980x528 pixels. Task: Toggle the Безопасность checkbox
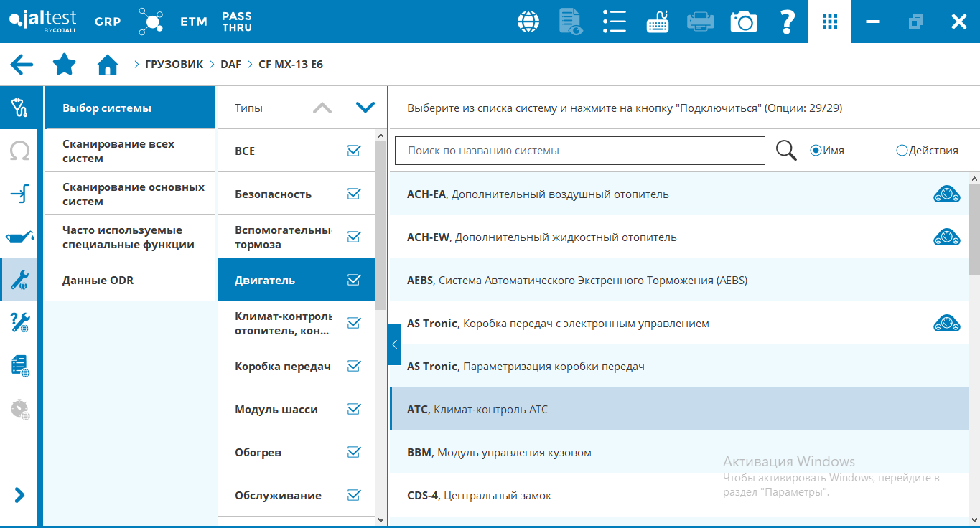353,194
